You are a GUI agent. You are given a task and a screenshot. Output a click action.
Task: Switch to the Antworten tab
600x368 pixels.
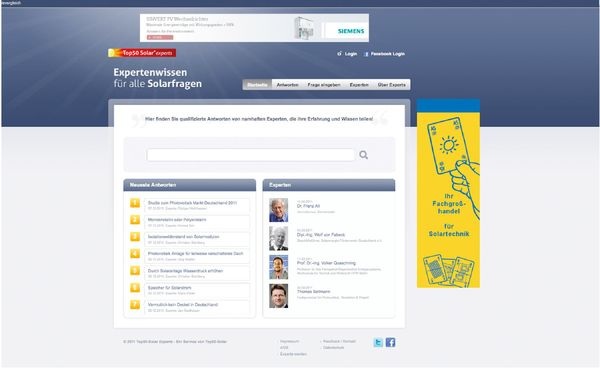(287, 85)
